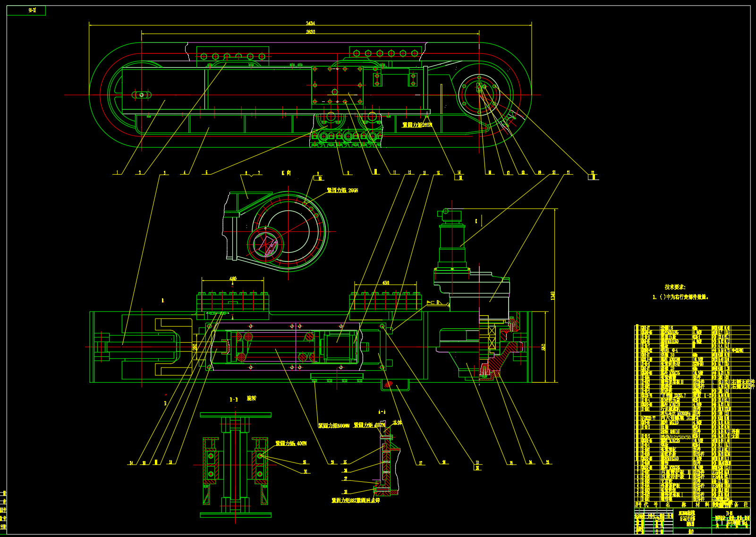Viewport: 756px width, 537px height.
Task: Select the 紧固力矩265N annotation in top view
Action: coord(417,125)
